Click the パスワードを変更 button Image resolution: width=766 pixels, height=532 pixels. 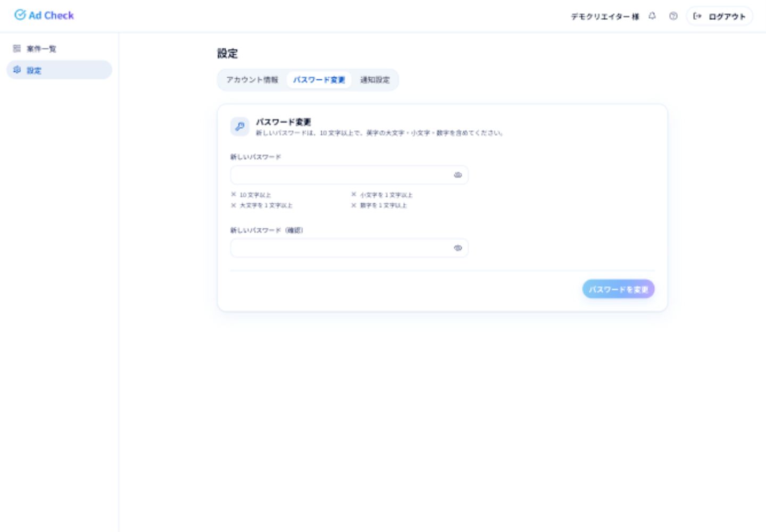[x=618, y=289]
